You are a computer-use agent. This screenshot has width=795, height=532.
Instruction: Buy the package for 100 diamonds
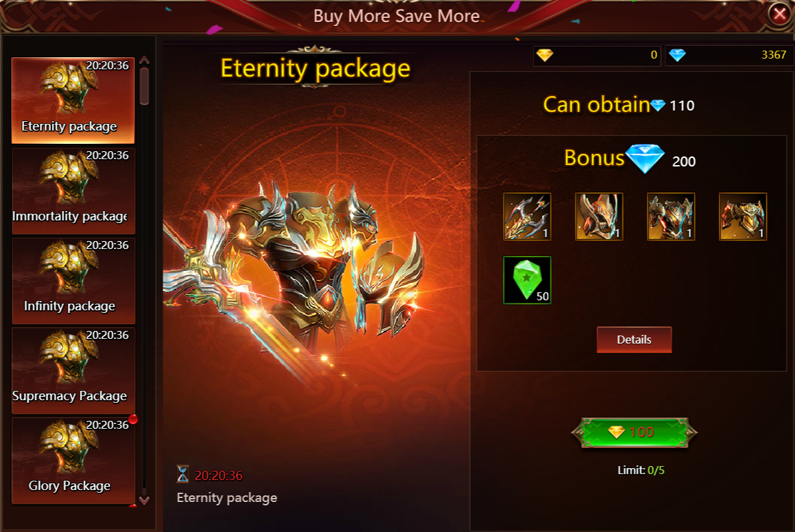[x=635, y=433]
